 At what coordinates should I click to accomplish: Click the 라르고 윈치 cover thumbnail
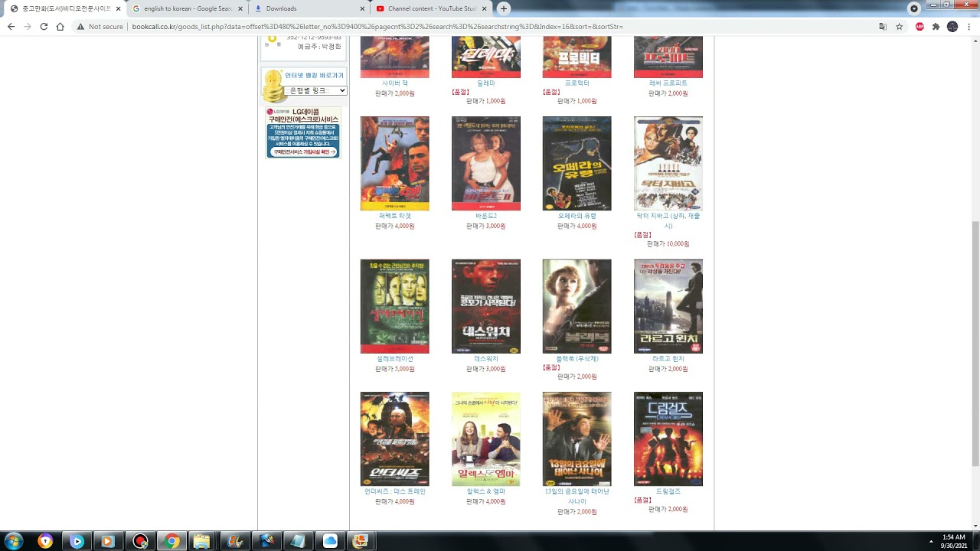pyautogui.click(x=668, y=306)
